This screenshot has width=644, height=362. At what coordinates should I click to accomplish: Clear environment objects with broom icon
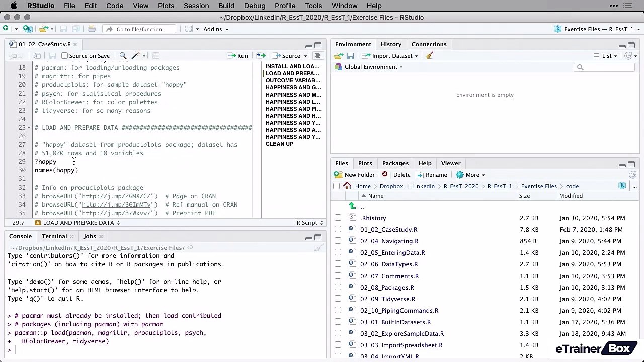[x=429, y=56]
